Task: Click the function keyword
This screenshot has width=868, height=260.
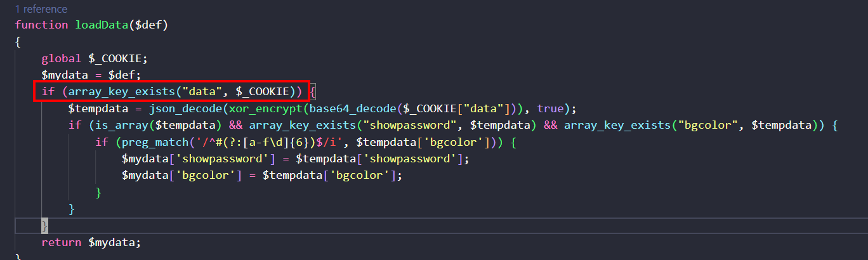Action: click(x=41, y=25)
